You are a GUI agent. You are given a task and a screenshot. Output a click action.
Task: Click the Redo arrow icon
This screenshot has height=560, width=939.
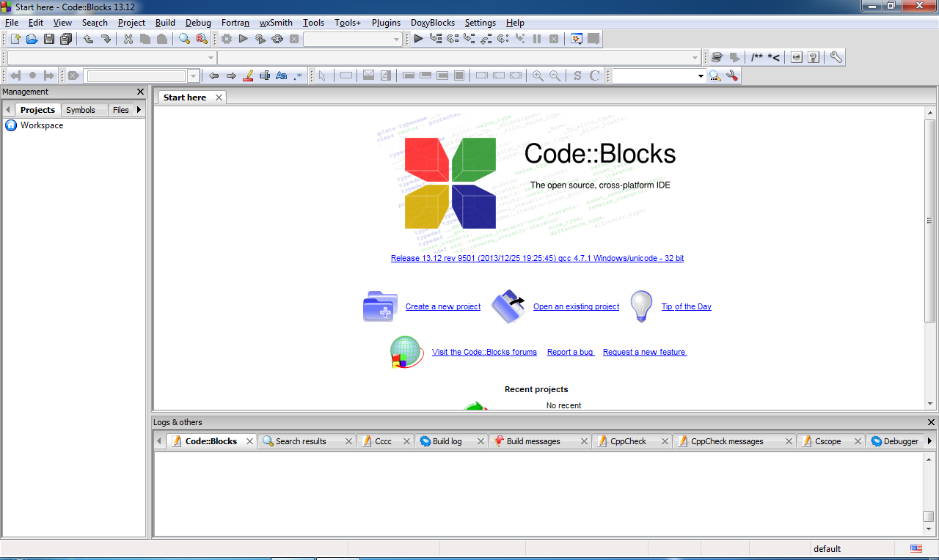coord(106,39)
